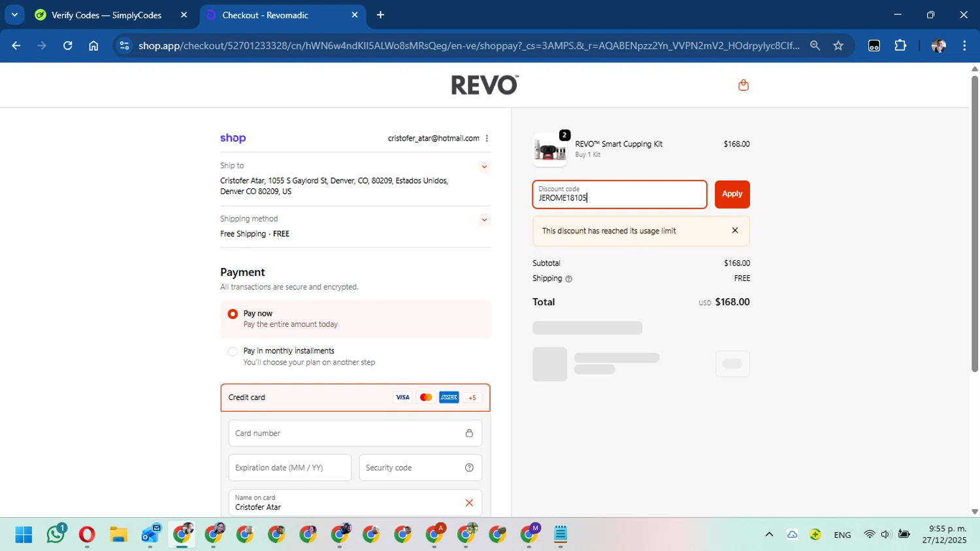Image resolution: width=980 pixels, height=551 pixels.
Task: Open the browser home page
Action: tap(93, 46)
